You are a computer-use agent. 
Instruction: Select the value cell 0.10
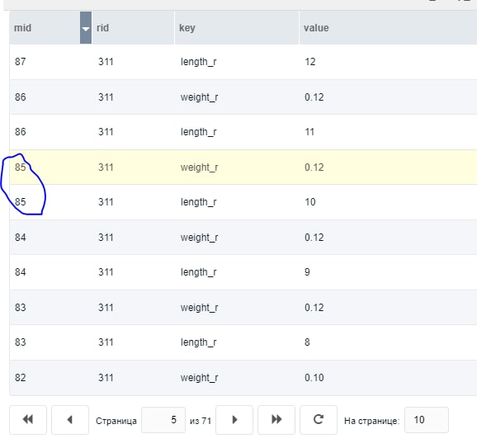[x=314, y=378]
